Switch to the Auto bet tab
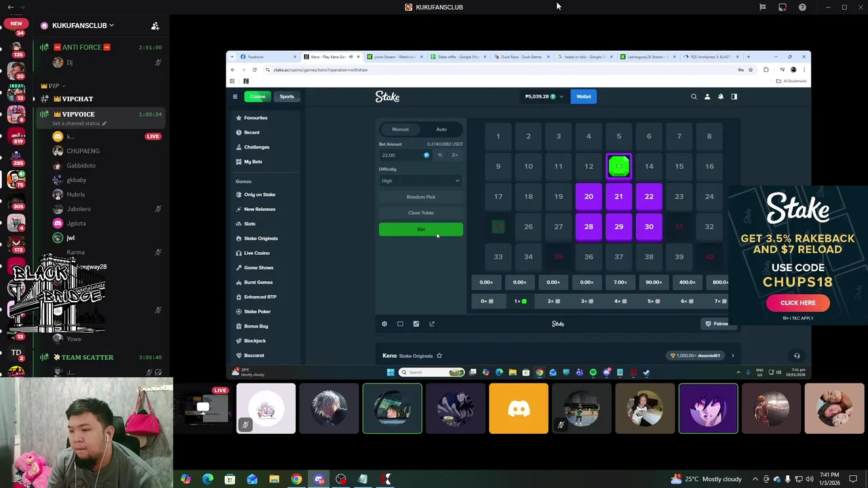 (441, 129)
